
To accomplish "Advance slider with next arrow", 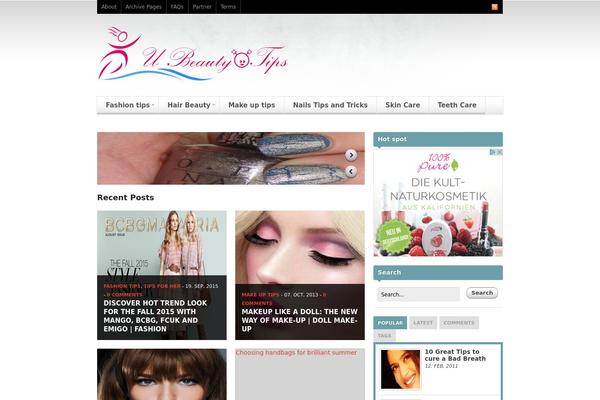I will pyautogui.click(x=351, y=155).
